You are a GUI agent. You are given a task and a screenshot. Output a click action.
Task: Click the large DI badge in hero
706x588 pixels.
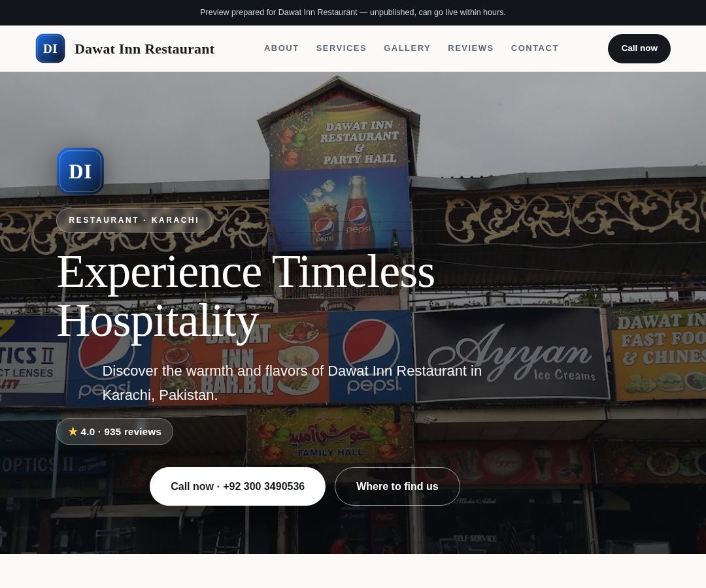(x=80, y=171)
